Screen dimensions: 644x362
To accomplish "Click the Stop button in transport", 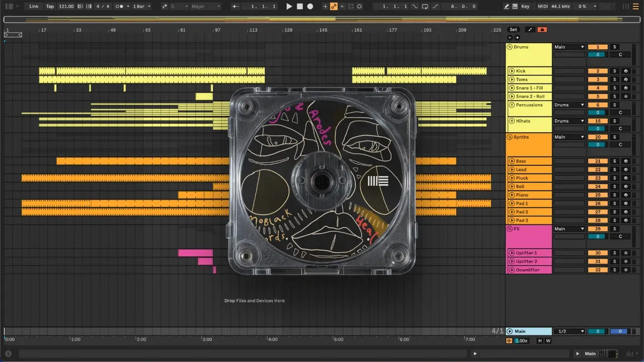I will pyautogui.click(x=299, y=7).
